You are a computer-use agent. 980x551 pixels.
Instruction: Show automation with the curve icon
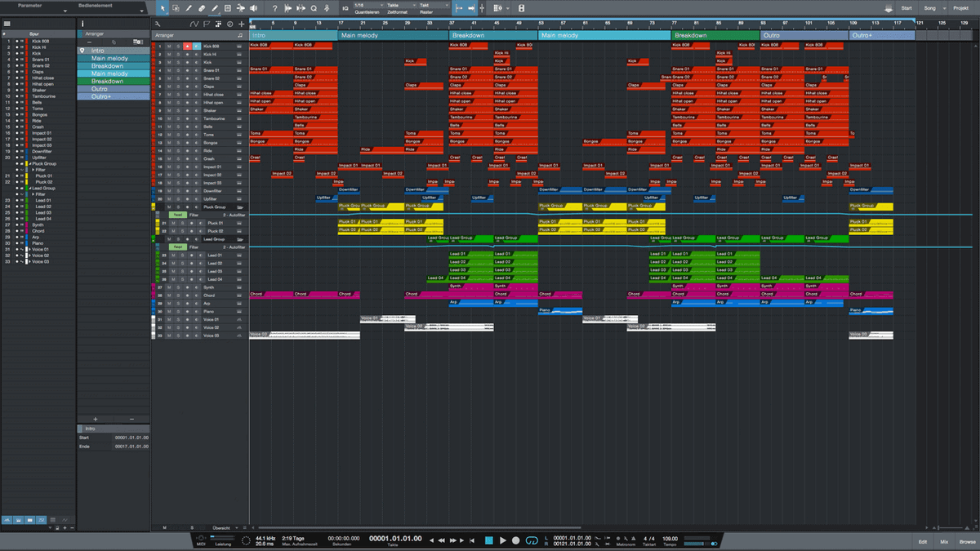[x=194, y=24]
